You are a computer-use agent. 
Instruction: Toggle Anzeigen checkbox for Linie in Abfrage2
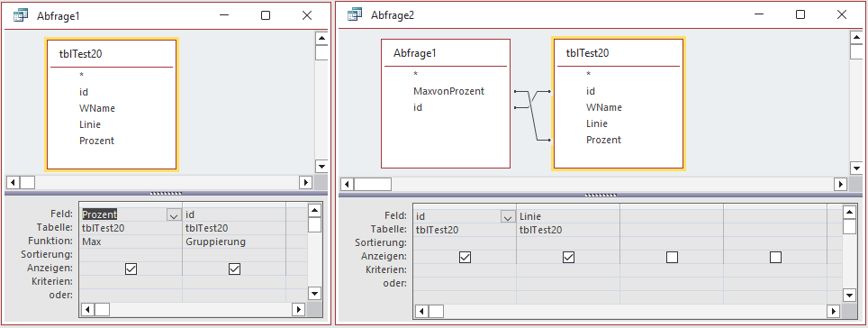[x=568, y=257]
